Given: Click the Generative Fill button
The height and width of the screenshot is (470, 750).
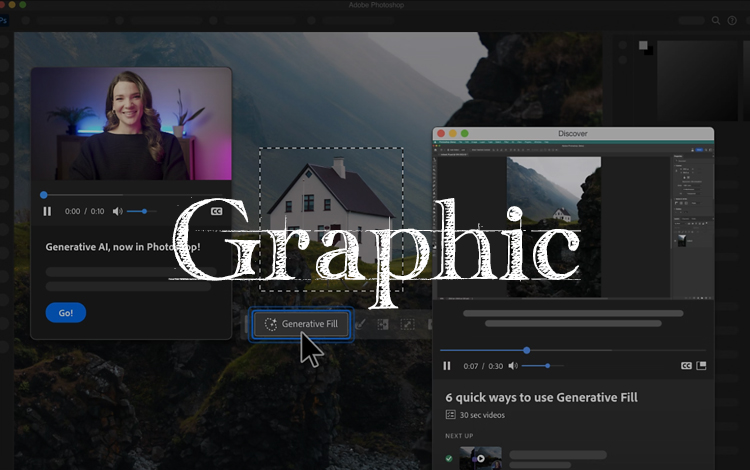Looking at the screenshot, I should point(301,324).
